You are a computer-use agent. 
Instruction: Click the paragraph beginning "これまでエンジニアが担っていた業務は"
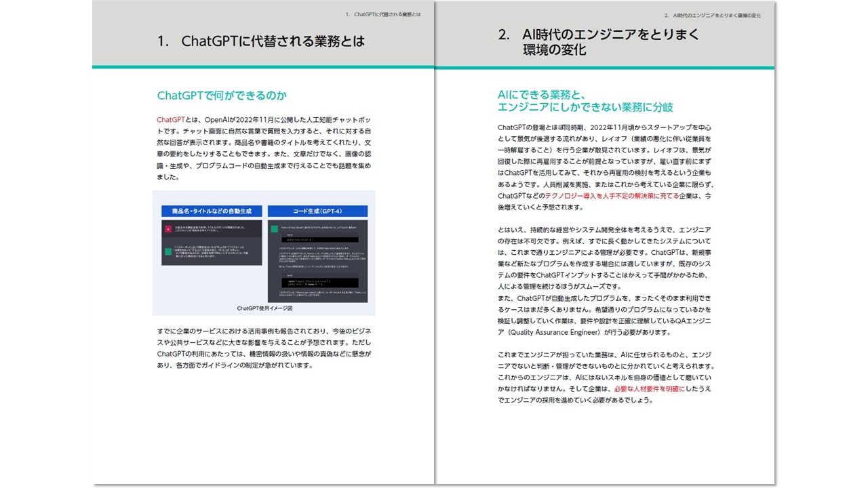[x=606, y=378]
